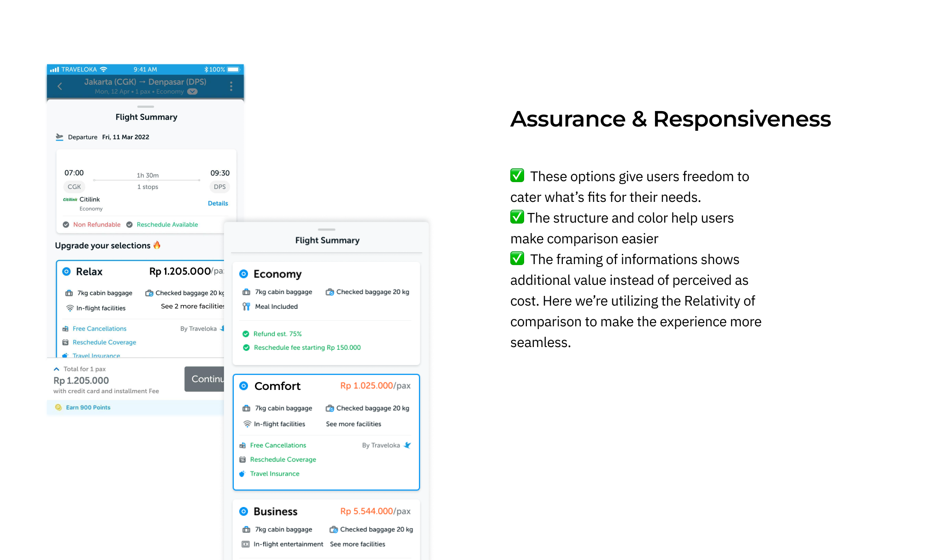The width and height of the screenshot is (939, 560).
Task: Tap the back arrow in header
Action: tap(60, 86)
